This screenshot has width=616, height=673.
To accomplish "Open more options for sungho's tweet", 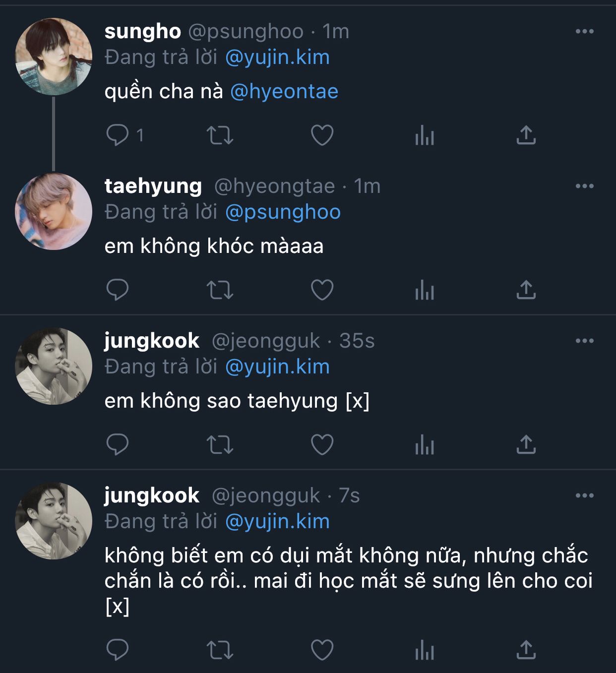I will point(584,32).
